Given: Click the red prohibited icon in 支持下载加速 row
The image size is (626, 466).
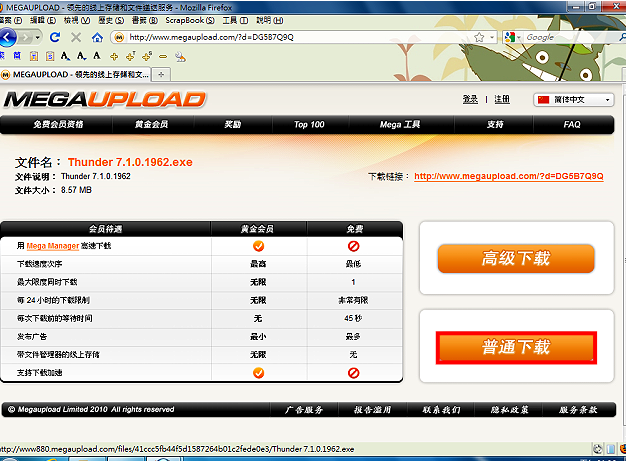Looking at the screenshot, I should [354, 373].
